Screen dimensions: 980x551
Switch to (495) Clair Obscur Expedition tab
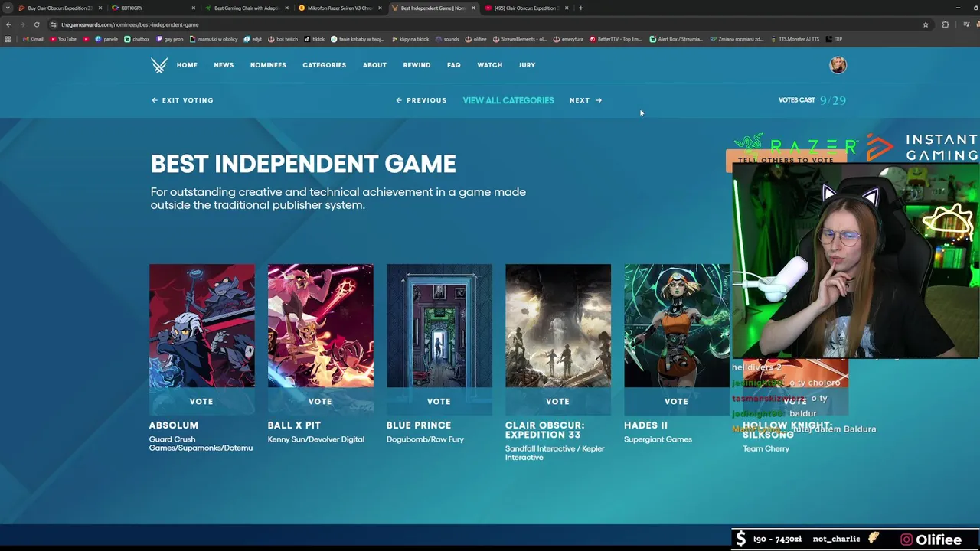(x=525, y=8)
